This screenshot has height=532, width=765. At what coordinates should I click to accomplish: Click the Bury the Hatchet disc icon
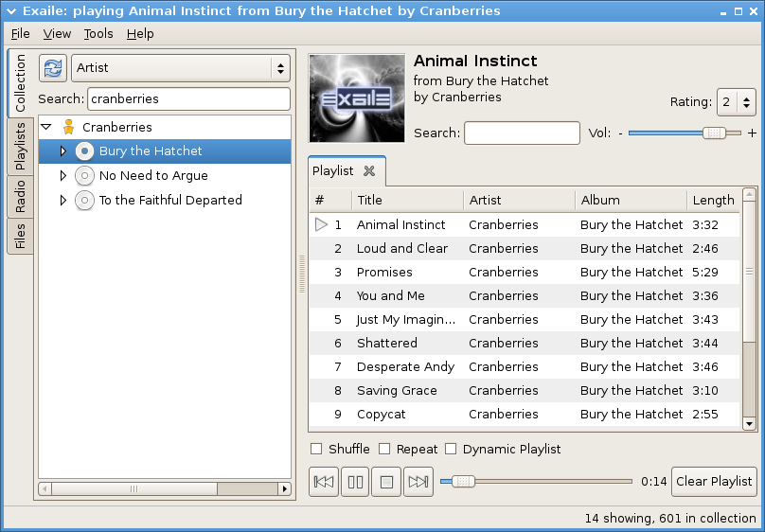point(84,151)
